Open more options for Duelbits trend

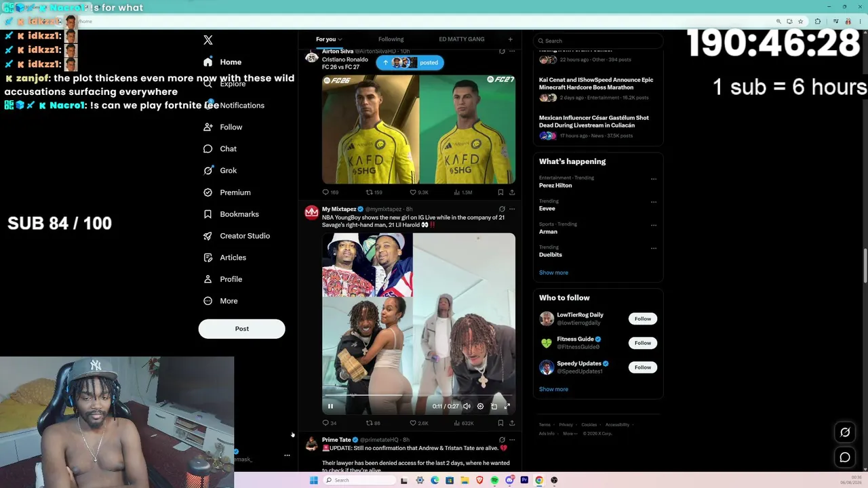click(x=654, y=248)
